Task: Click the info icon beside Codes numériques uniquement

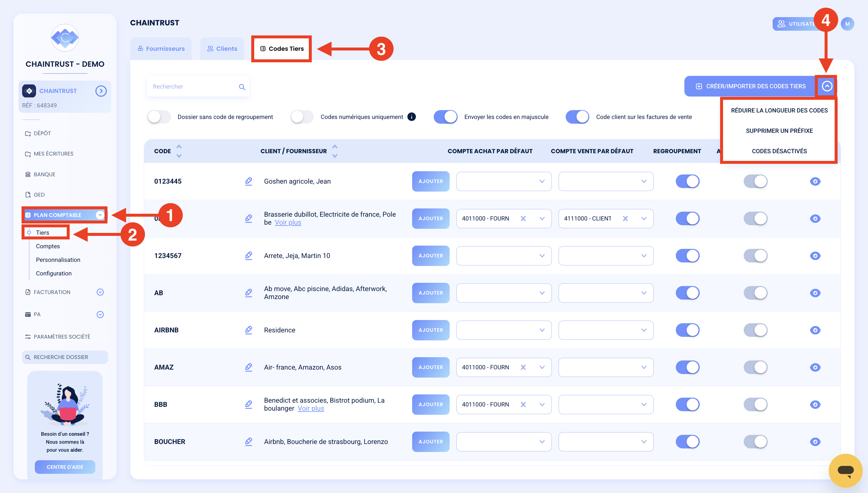Action: 411,117
